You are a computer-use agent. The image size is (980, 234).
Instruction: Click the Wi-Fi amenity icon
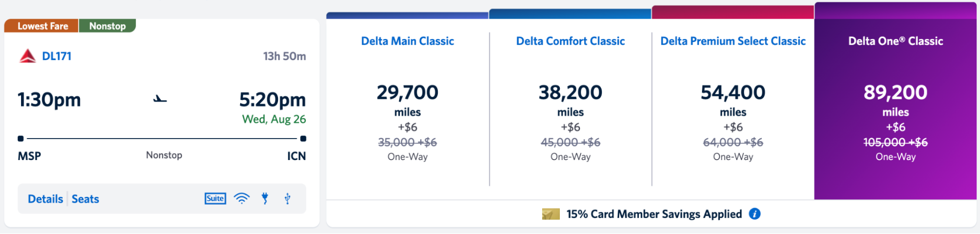(242, 198)
